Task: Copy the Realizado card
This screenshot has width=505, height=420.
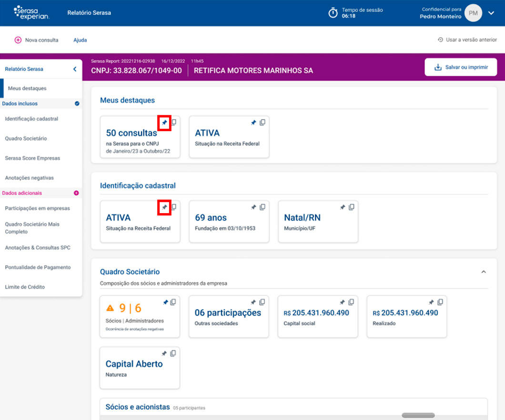Action: click(440, 302)
